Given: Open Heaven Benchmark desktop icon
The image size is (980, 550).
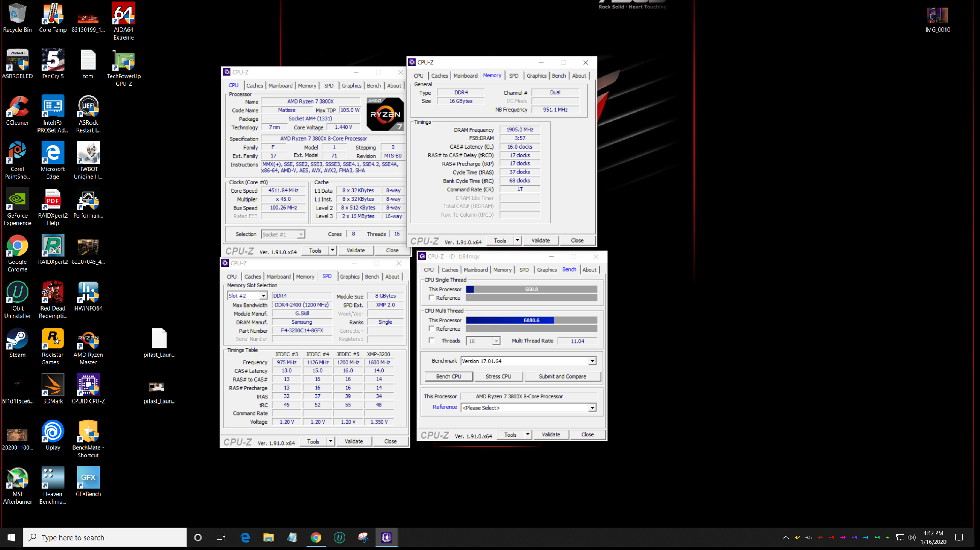Looking at the screenshot, I should (x=53, y=486).
